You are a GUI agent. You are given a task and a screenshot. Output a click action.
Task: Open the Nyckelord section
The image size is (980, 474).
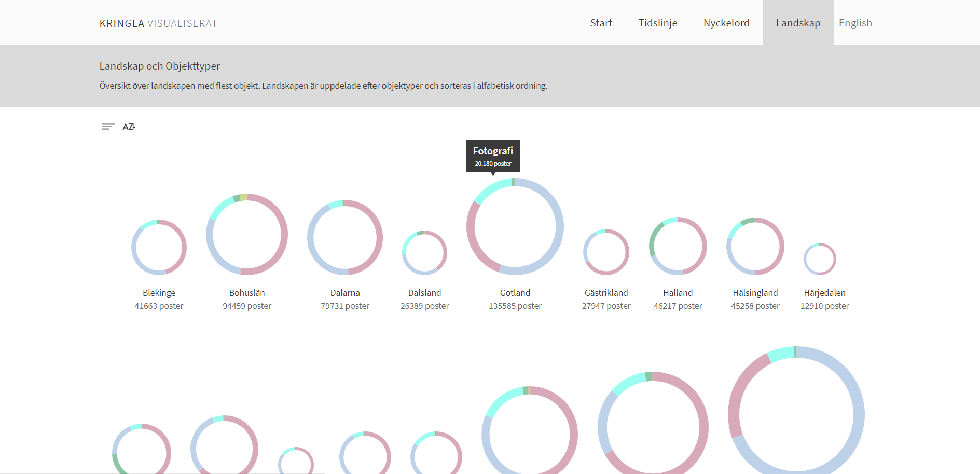[x=726, y=23]
